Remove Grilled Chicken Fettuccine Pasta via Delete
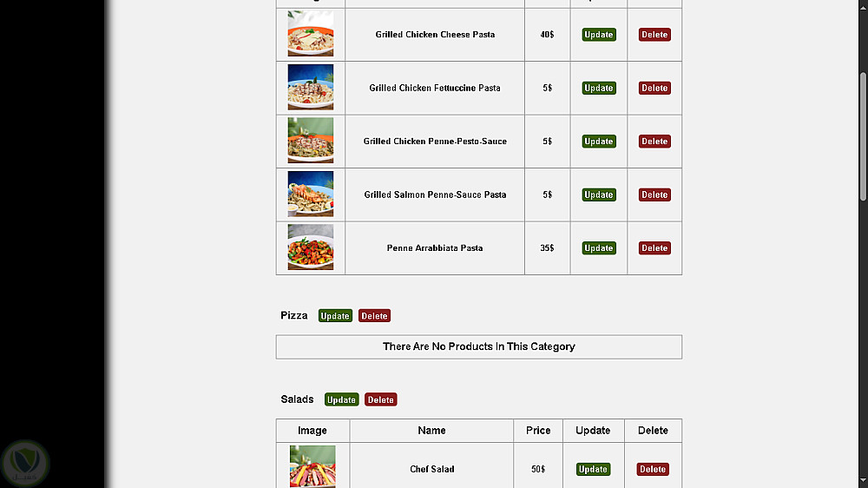868x488 pixels. [x=654, y=88]
